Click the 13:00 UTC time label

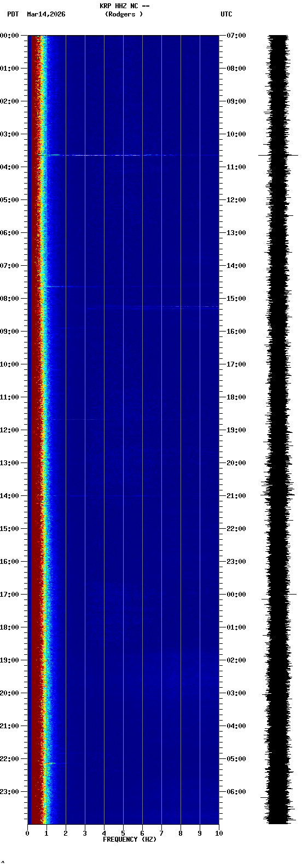pos(236,233)
